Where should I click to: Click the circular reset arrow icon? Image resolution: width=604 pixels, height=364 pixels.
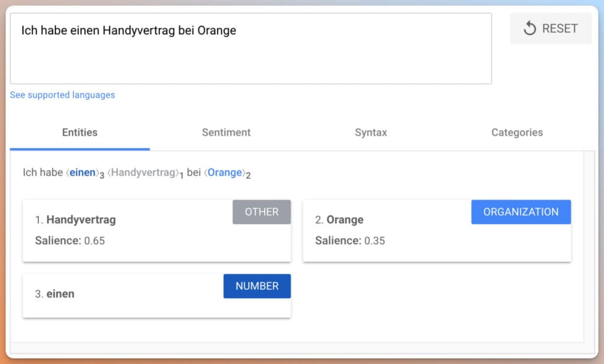coord(530,28)
